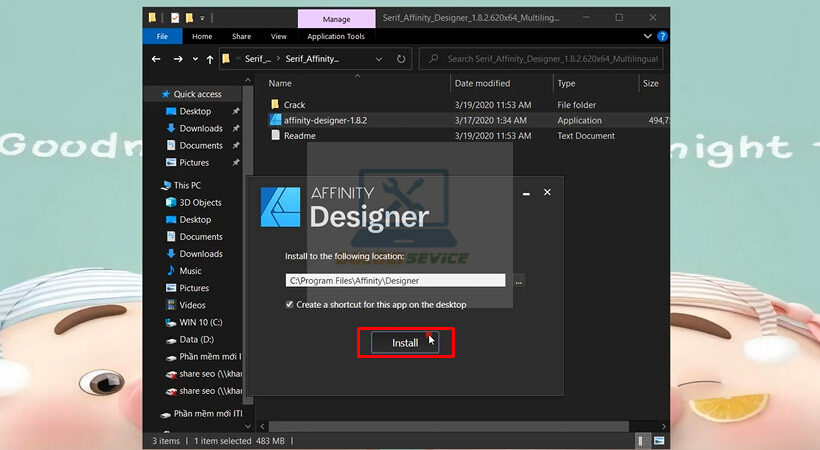Viewport: 820px width, 450px height.
Task: Click the address bar folder icon
Action: (226, 59)
